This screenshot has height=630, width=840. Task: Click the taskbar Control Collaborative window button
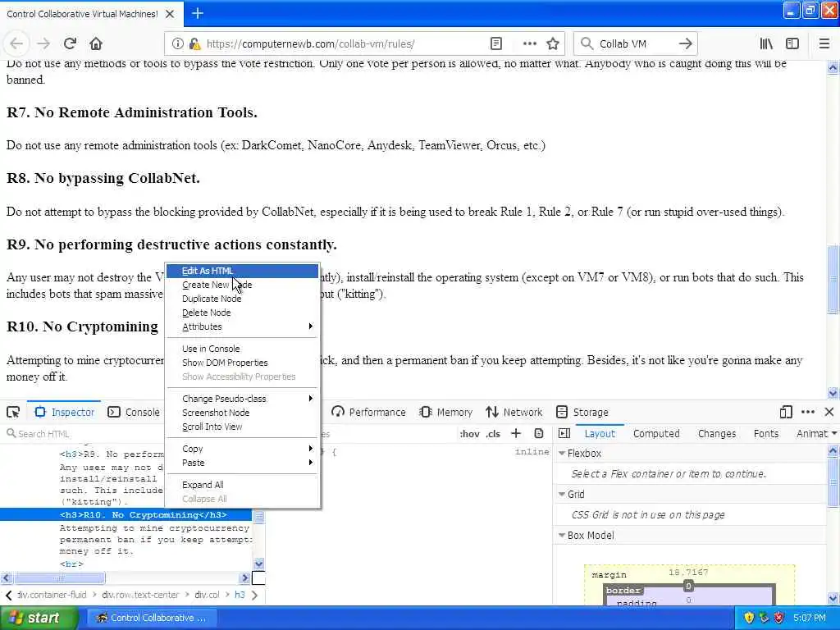(152, 618)
